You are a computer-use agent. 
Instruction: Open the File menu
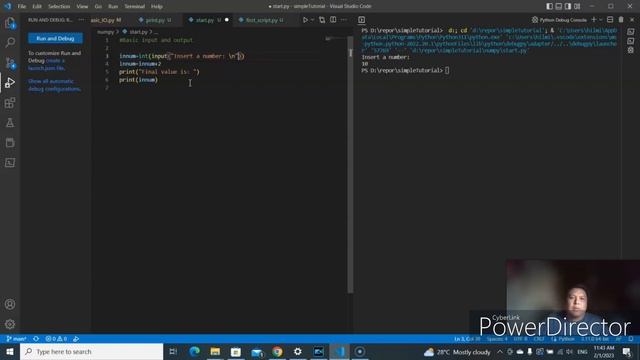click(x=22, y=7)
